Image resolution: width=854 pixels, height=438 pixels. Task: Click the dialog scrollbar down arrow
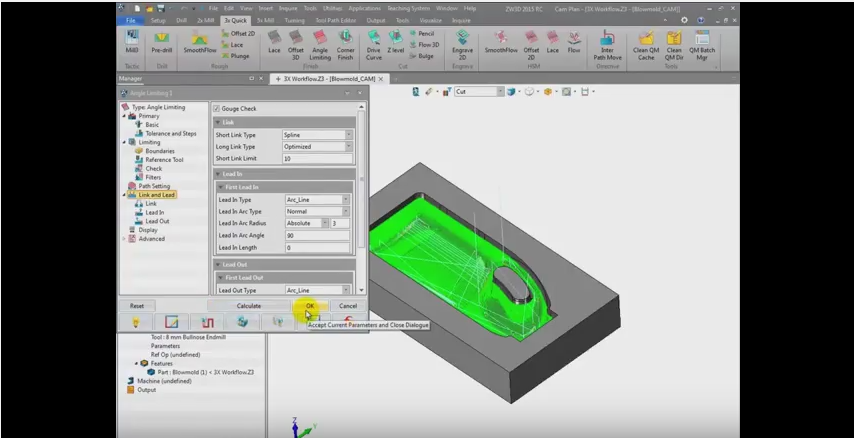[361, 291]
